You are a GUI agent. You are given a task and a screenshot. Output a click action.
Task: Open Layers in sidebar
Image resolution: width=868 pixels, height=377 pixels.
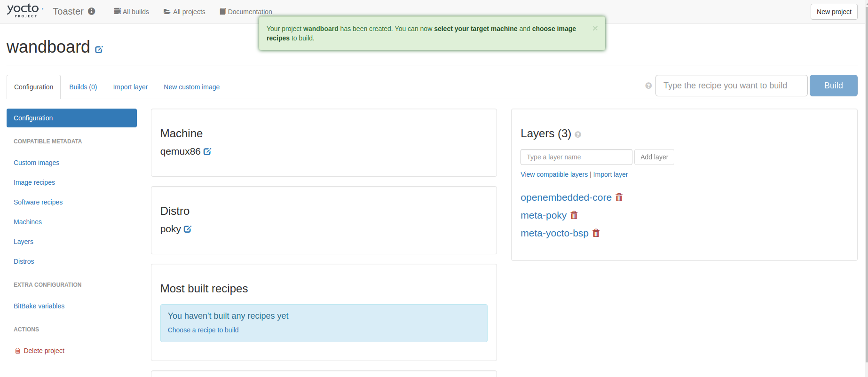click(24, 242)
